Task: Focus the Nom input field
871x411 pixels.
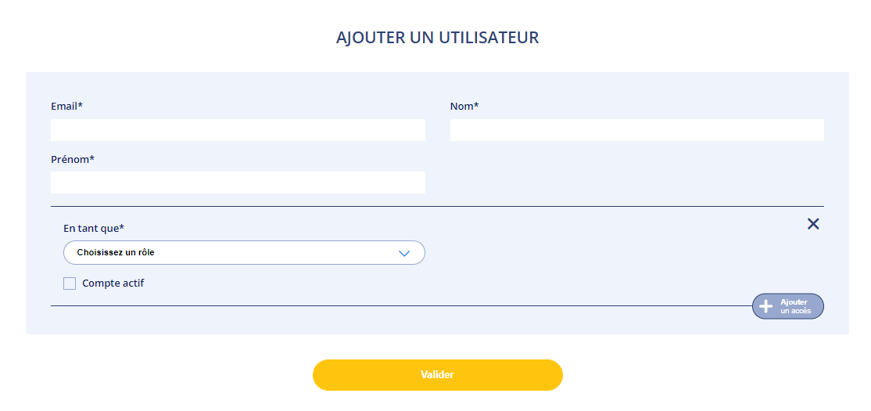Action: click(x=637, y=130)
